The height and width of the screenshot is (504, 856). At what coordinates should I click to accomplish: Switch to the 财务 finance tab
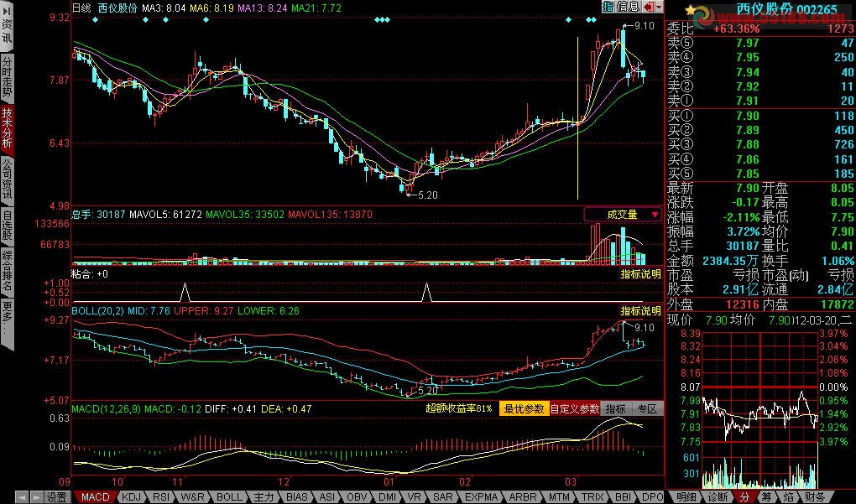click(815, 497)
